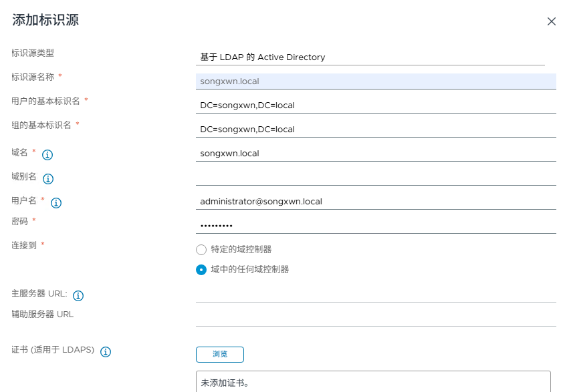The image size is (561, 392).
Task: Open the 用户名 info icon
Action: (57, 203)
